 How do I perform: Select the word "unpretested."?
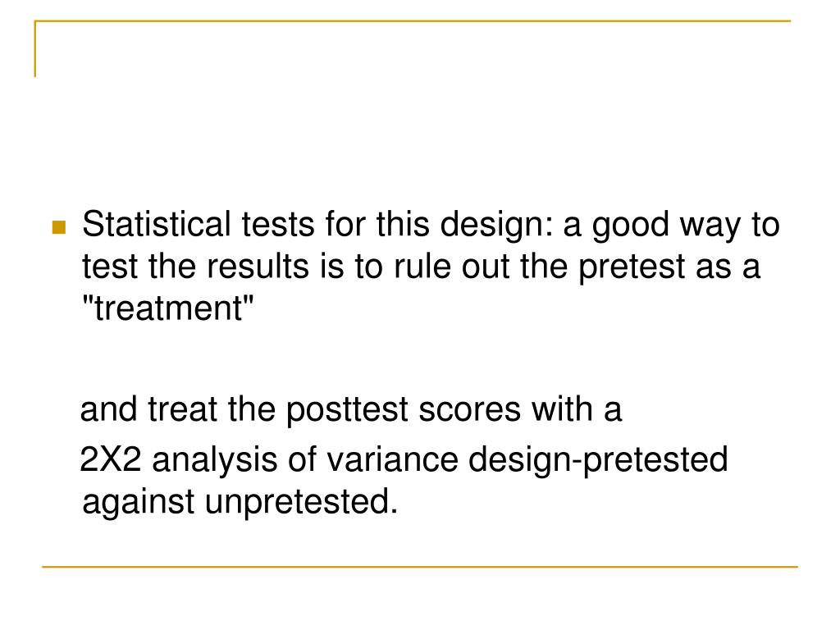302,504
